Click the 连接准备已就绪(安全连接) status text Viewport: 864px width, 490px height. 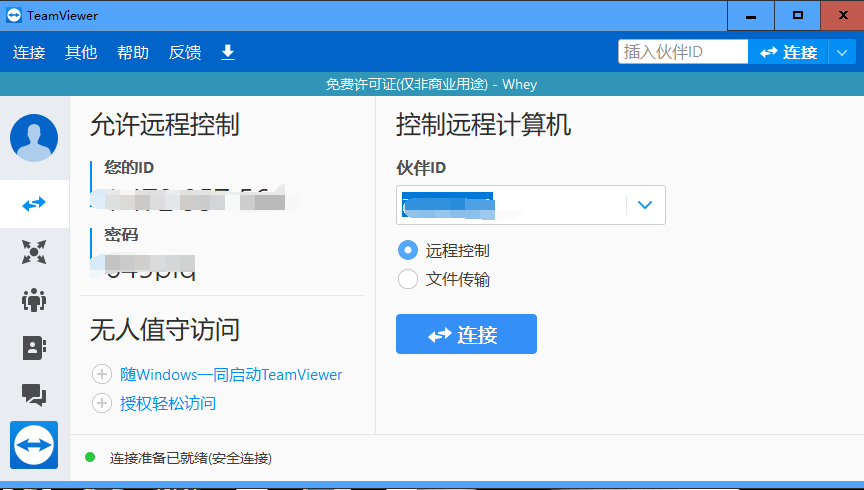pyautogui.click(x=191, y=458)
